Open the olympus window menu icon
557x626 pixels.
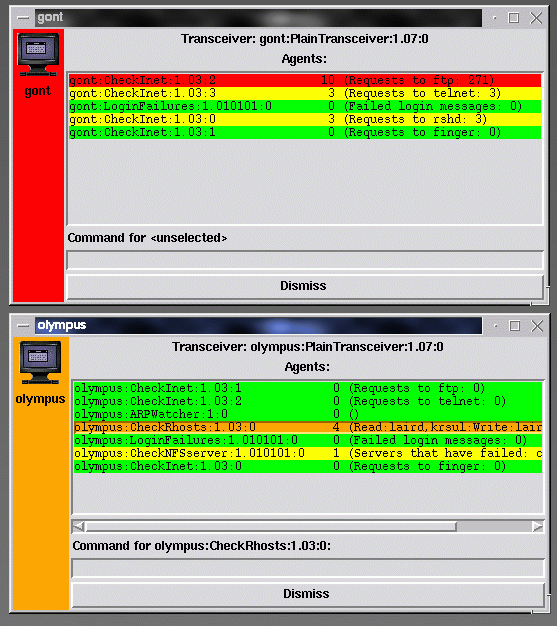pyautogui.click(x=23, y=326)
